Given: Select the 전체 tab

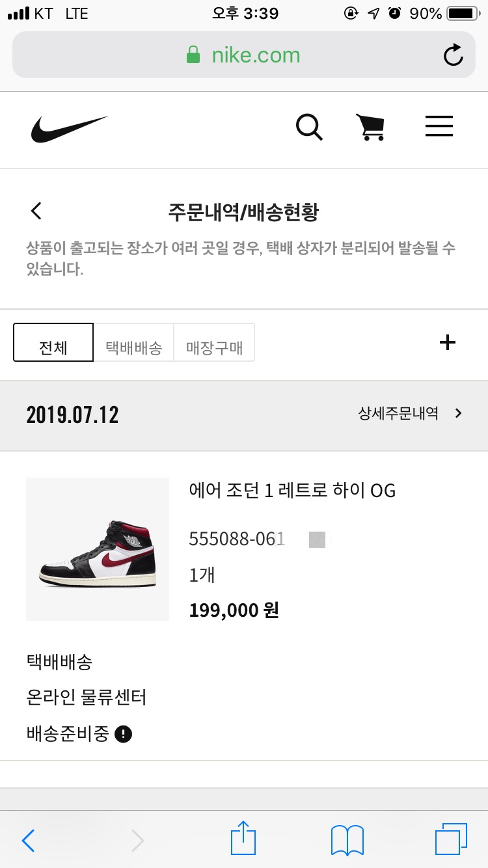Looking at the screenshot, I should coord(53,342).
